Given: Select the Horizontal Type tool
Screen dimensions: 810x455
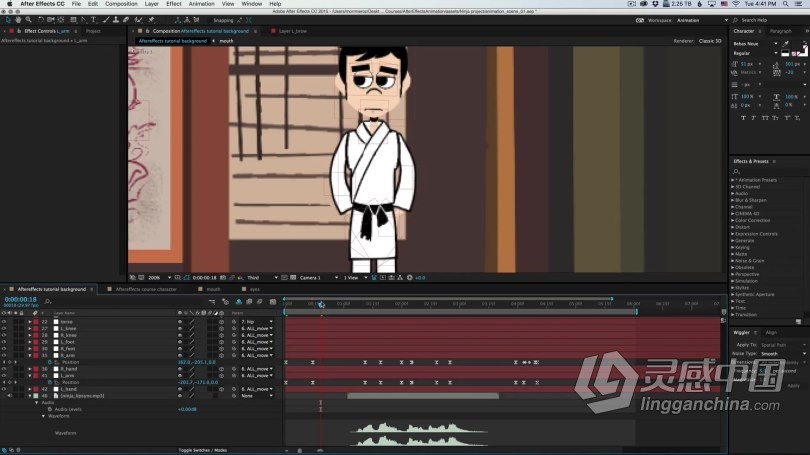Looking at the screenshot, I should coord(94,20).
